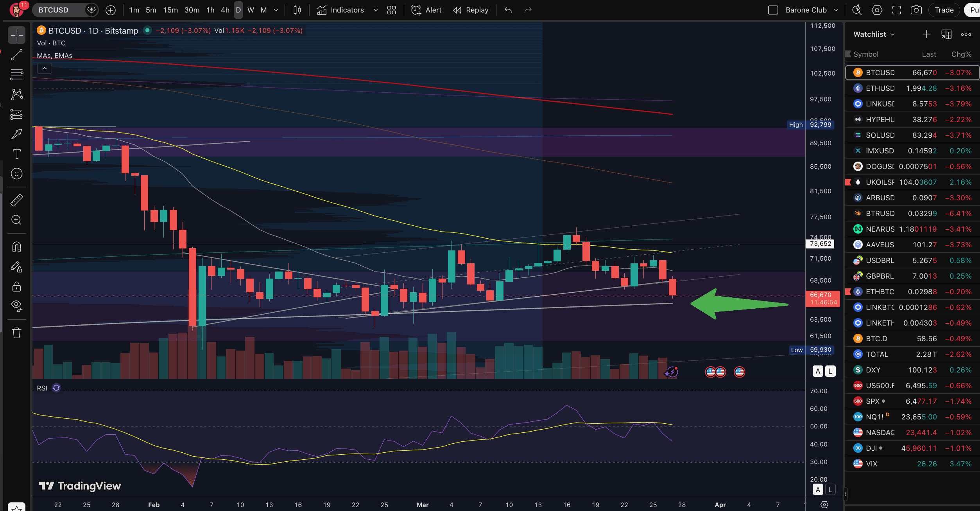The image size is (980, 511).
Task: Hide all drawings with the eye icon
Action: tap(16, 305)
